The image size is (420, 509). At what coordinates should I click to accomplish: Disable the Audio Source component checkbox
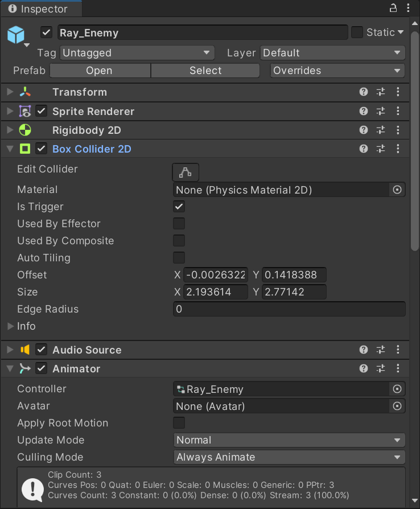click(x=41, y=350)
